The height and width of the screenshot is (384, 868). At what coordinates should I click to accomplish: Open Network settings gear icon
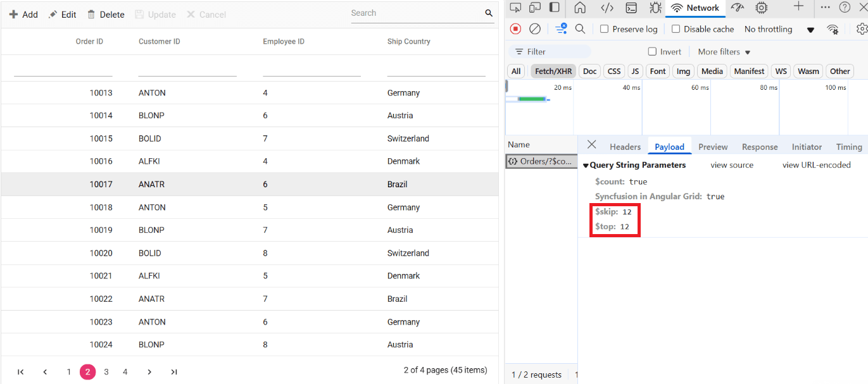[862, 29]
